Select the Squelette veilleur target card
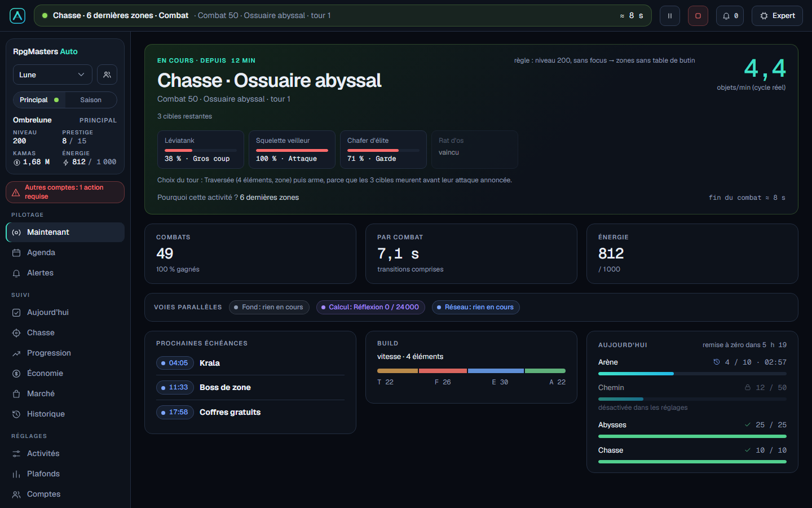Image resolution: width=812 pixels, height=508 pixels. click(x=292, y=150)
